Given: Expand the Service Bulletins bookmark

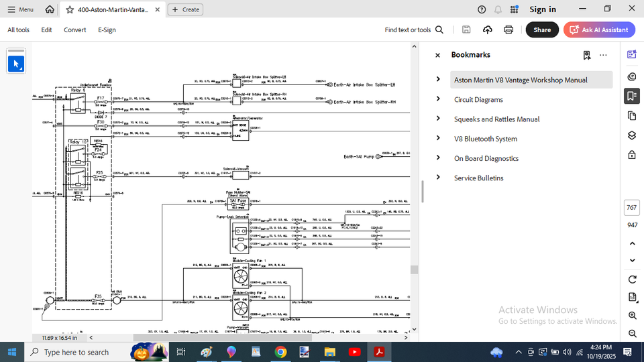Looking at the screenshot, I should click(x=438, y=178).
